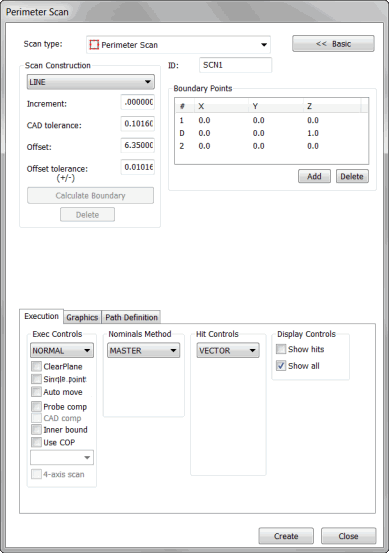
Task: Enable the Use COP checkbox
Action: click(37, 442)
